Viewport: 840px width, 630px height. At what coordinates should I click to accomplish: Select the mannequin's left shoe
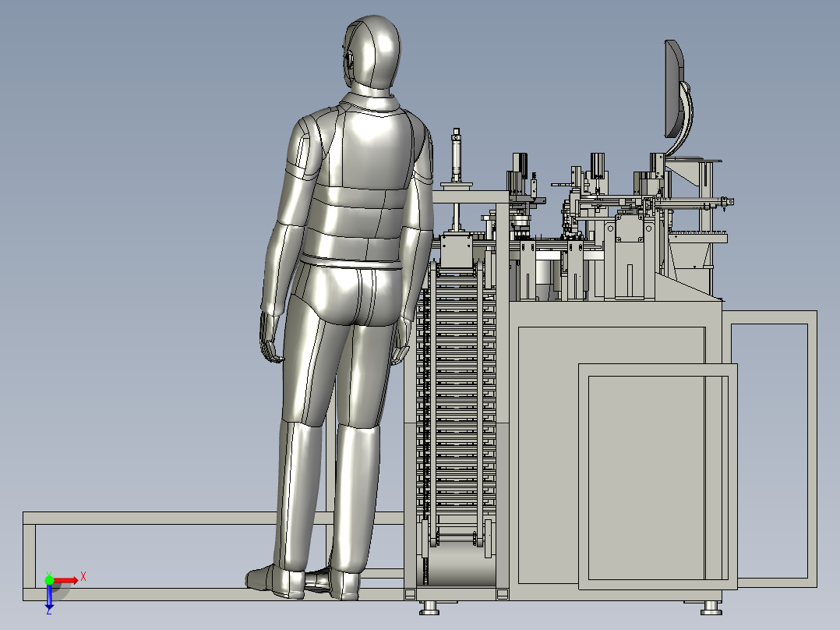274,581
